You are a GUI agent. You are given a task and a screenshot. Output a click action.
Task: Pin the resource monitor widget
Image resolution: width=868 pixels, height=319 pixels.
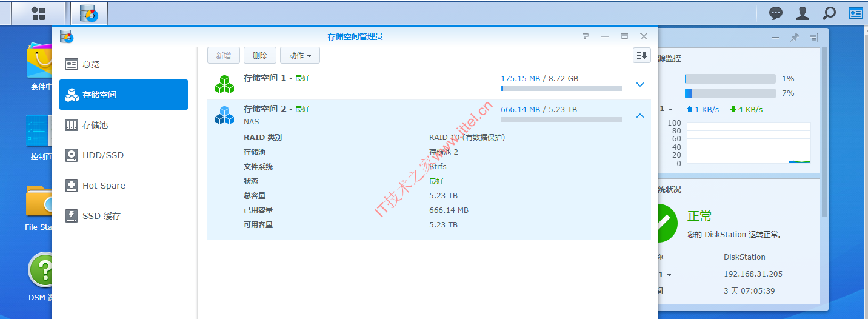[794, 37]
